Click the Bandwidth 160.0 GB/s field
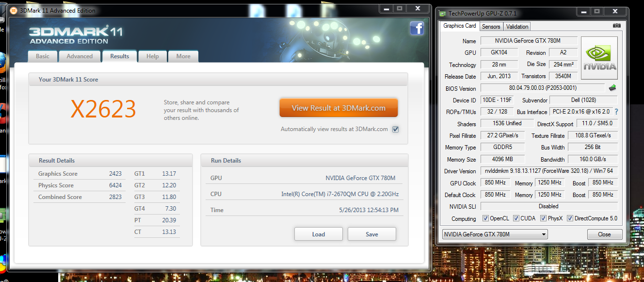 [x=593, y=159]
